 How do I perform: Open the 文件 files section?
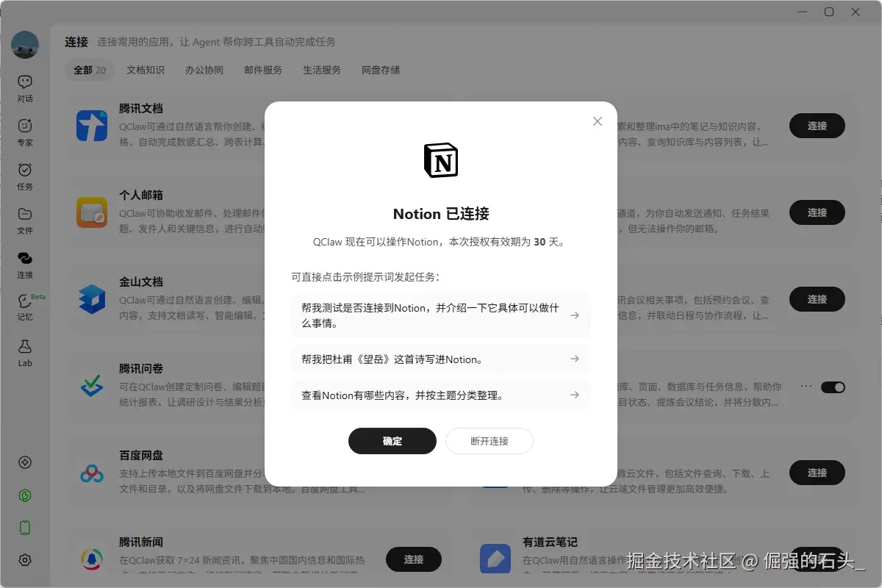click(x=25, y=220)
